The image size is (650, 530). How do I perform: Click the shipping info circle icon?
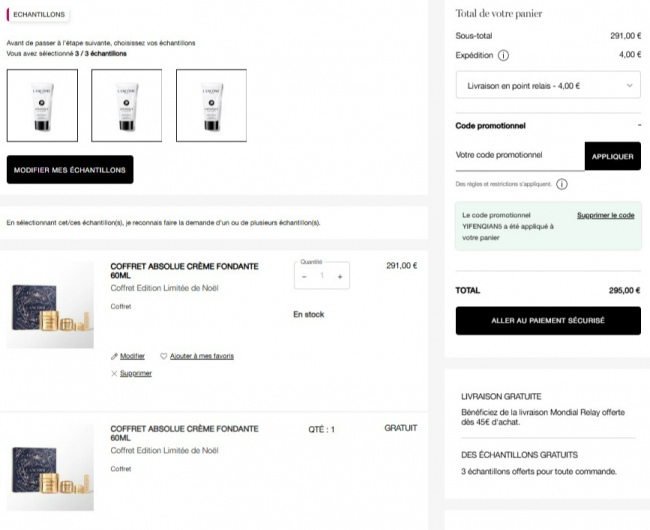coord(503,56)
